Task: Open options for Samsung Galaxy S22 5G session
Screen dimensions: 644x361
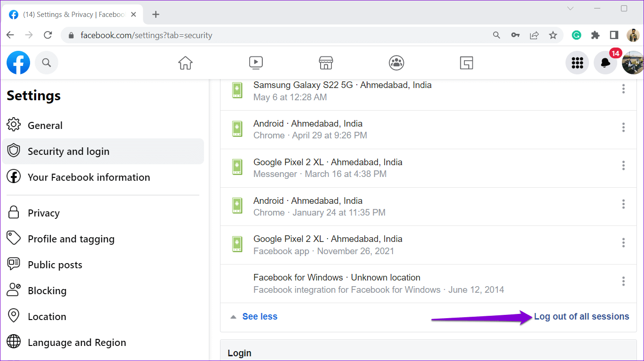Action: [623, 88]
